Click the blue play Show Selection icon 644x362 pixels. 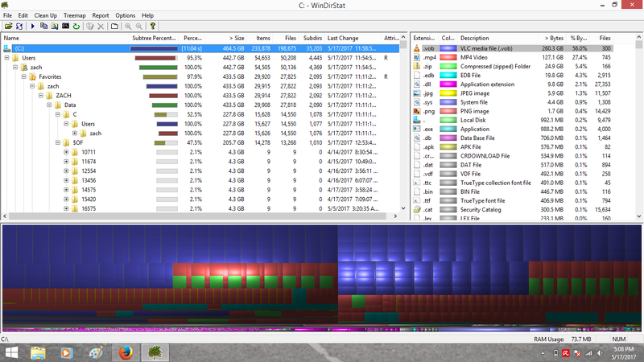pos(33,27)
